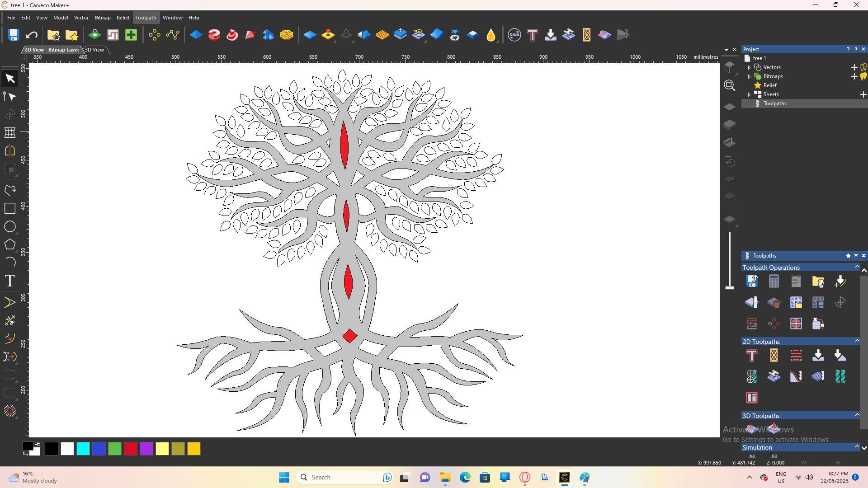This screenshot has width=868, height=488.
Task: Select the Node Editing tool
Action: 10,97
